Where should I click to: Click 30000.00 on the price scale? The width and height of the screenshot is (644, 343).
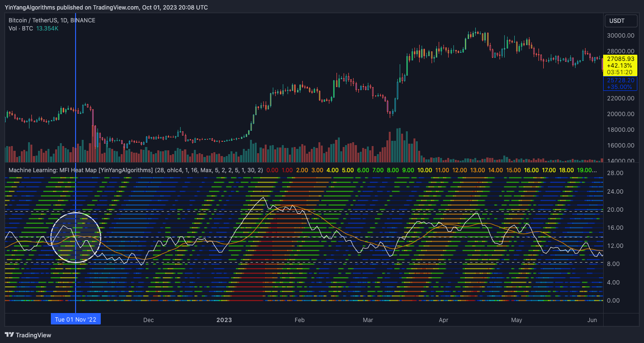(621, 36)
